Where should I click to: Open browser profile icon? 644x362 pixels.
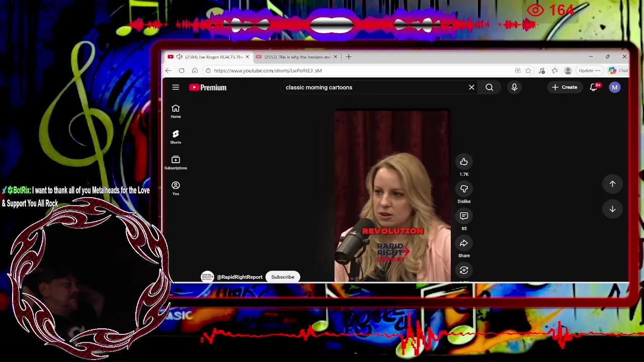tap(568, 70)
